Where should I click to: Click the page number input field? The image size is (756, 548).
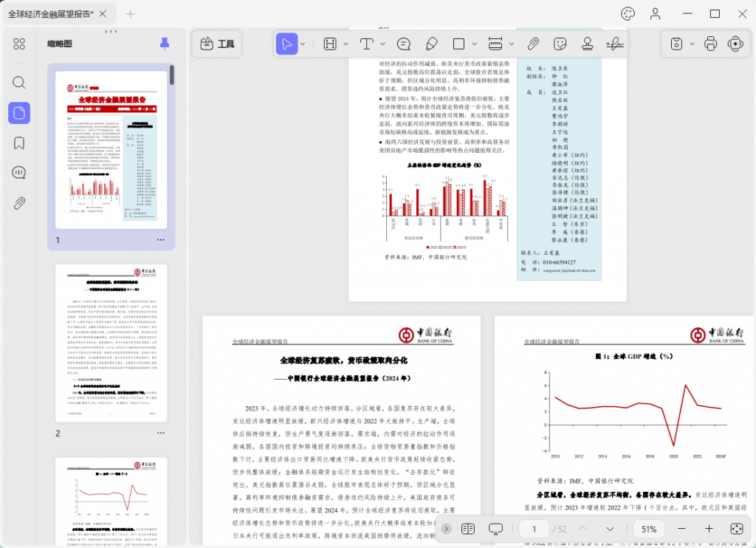(x=535, y=529)
